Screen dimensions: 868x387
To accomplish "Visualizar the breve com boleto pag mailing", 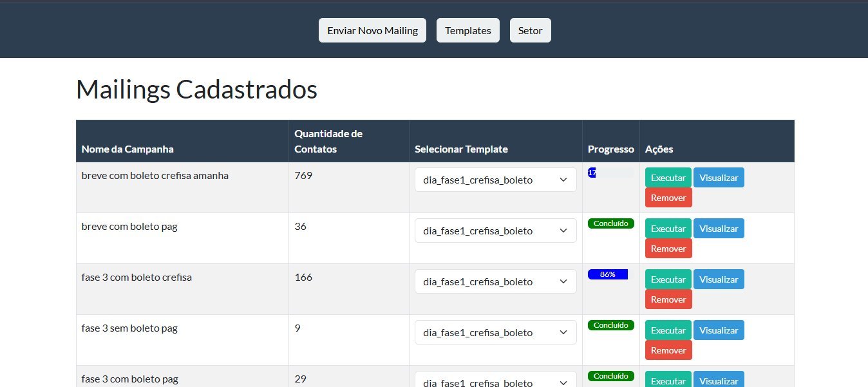I will [x=719, y=228].
